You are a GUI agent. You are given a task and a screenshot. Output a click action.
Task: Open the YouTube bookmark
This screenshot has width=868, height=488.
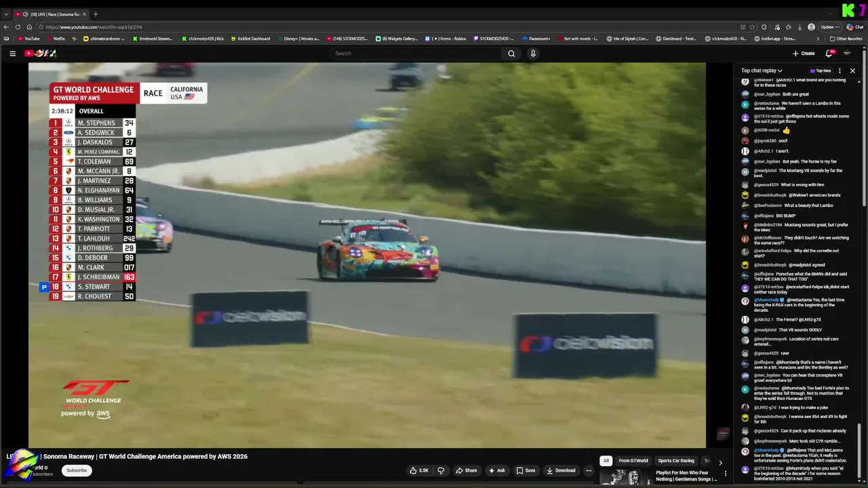(29, 39)
